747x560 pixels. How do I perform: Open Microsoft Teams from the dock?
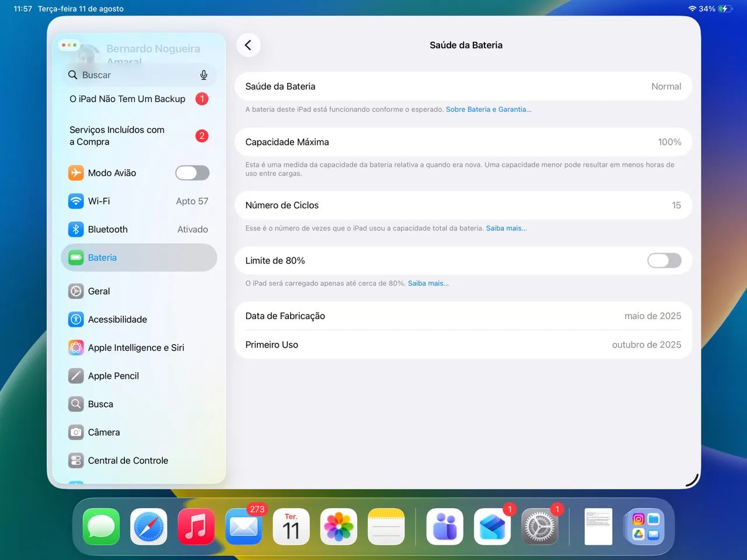[x=445, y=527]
